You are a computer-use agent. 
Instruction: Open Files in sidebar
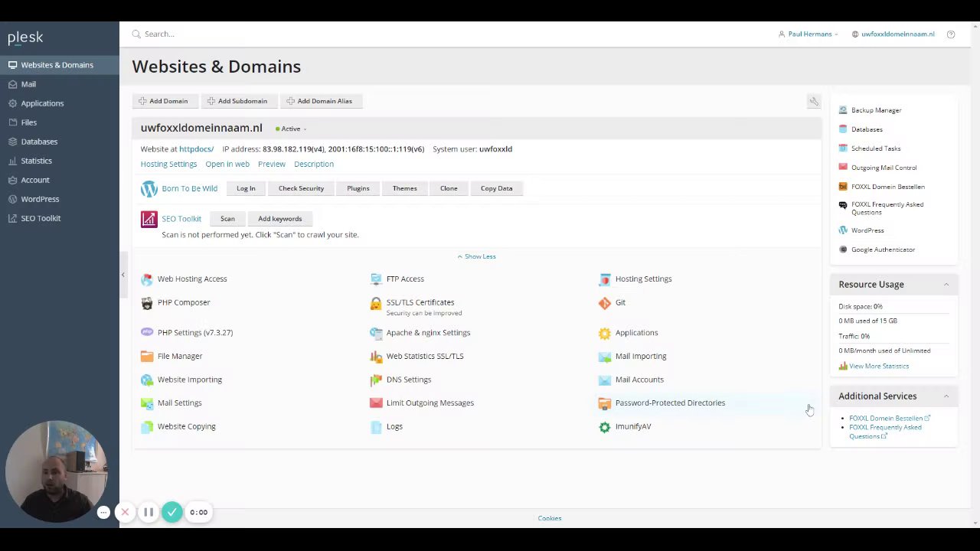[60, 122]
